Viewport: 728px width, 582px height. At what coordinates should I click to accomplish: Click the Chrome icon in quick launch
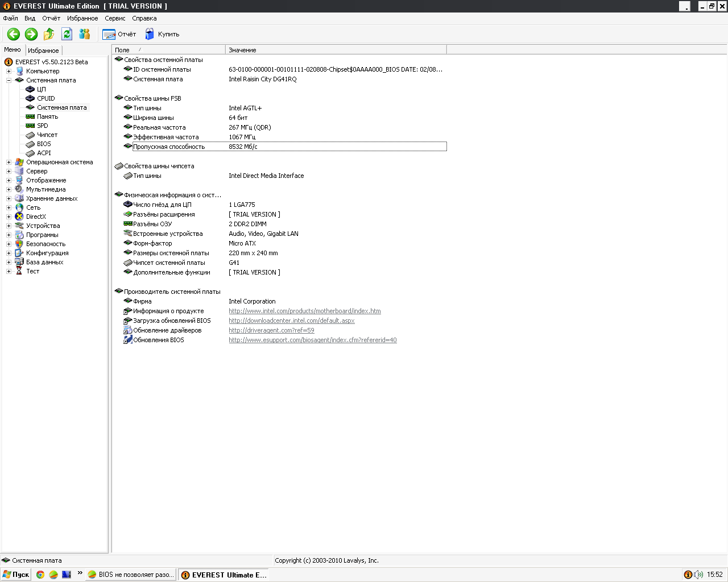40,575
